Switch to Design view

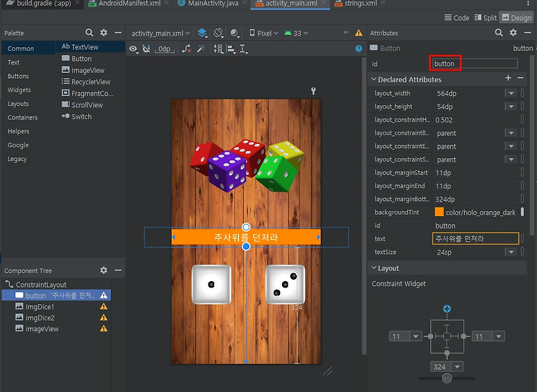pyautogui.click(x=516, y=18)
